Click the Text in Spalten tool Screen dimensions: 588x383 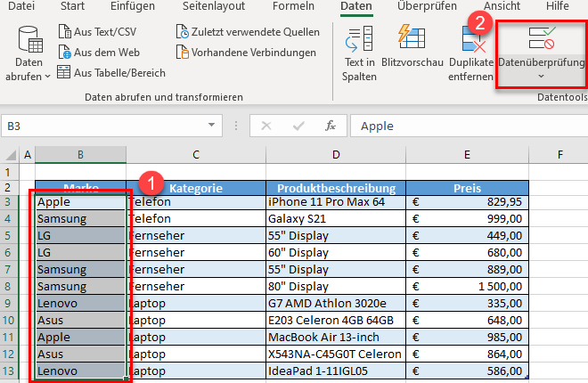[x=359, y=53]
